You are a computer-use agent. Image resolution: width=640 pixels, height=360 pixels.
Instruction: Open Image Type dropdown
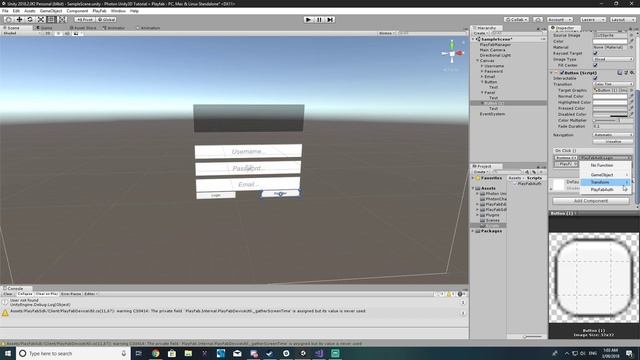(613, 59)
